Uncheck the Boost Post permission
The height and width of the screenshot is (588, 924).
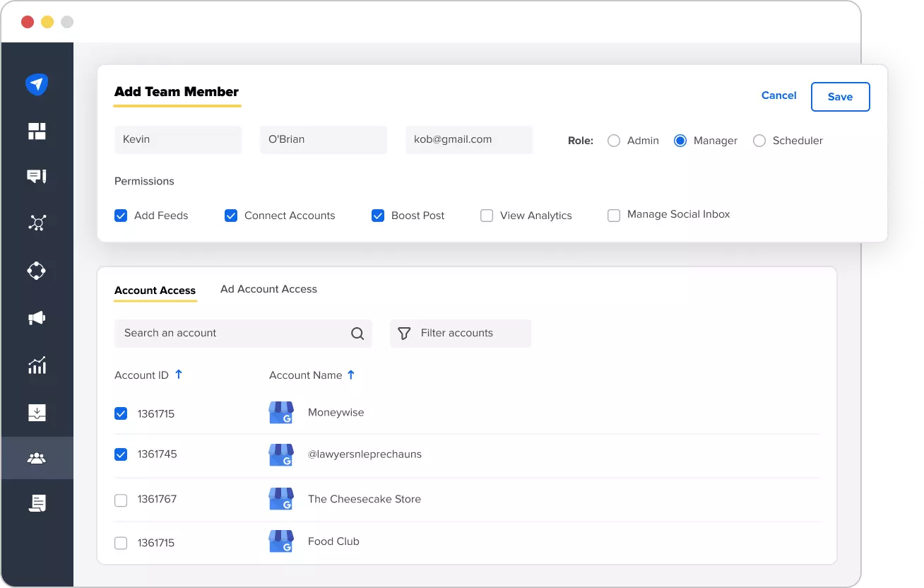pos(378,216)
